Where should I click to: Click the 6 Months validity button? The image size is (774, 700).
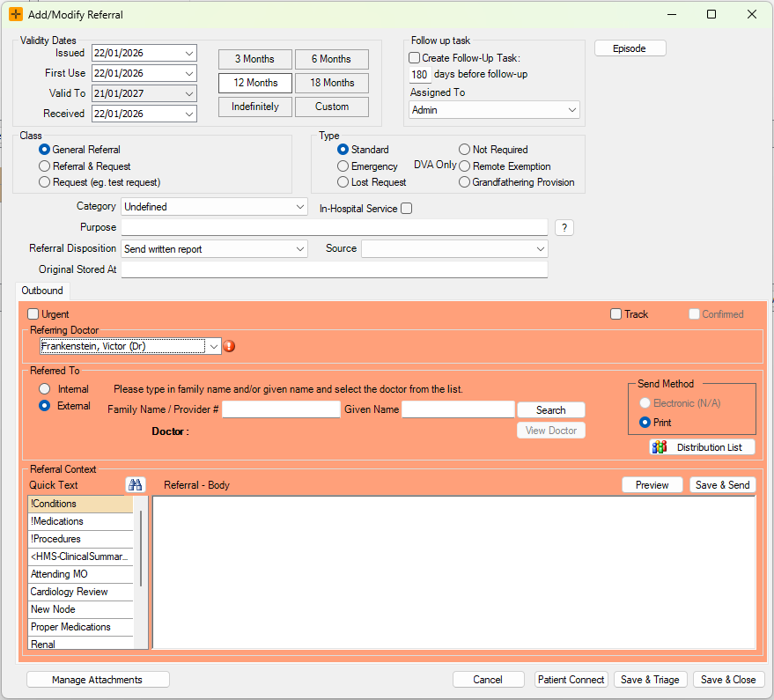[331, 59]
